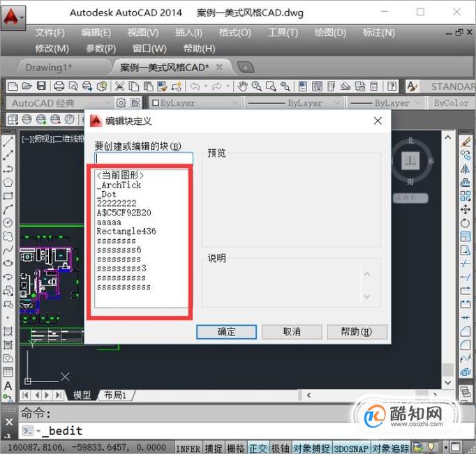The height and width of the screenshot is (454, 476).
Task: Expand the Undo history dropdown arrow
Action: (205, 86)
